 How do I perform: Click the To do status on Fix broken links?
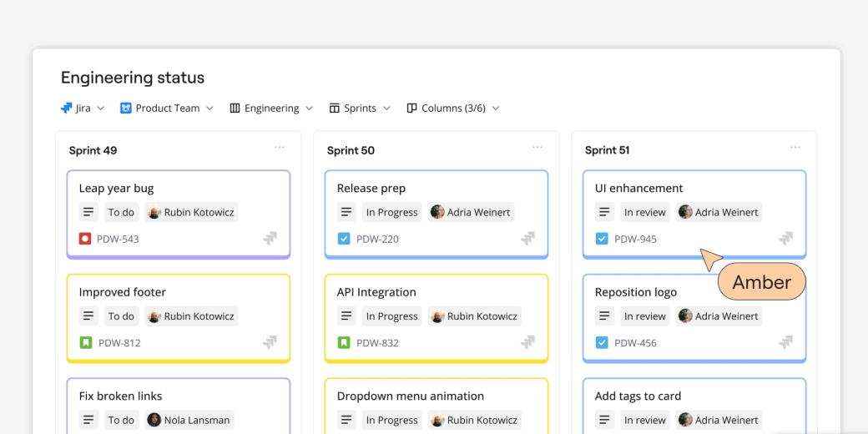121,421
